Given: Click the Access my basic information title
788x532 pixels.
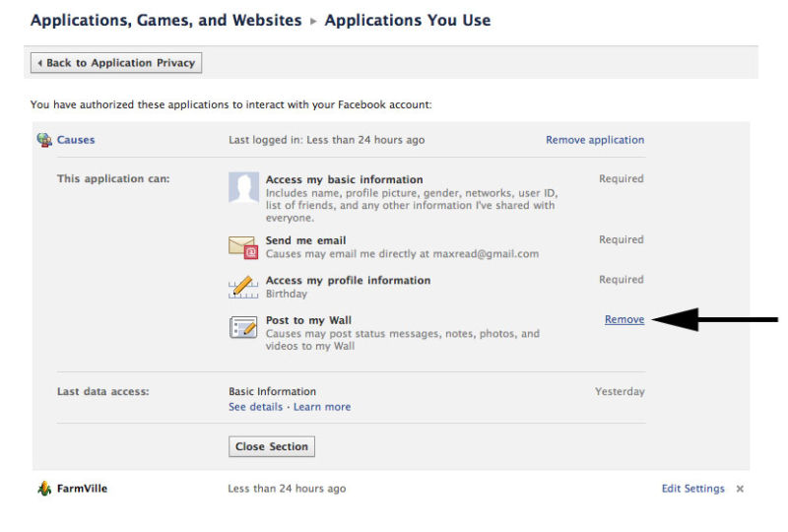Looking at the screenshot, I should [344, 179].
